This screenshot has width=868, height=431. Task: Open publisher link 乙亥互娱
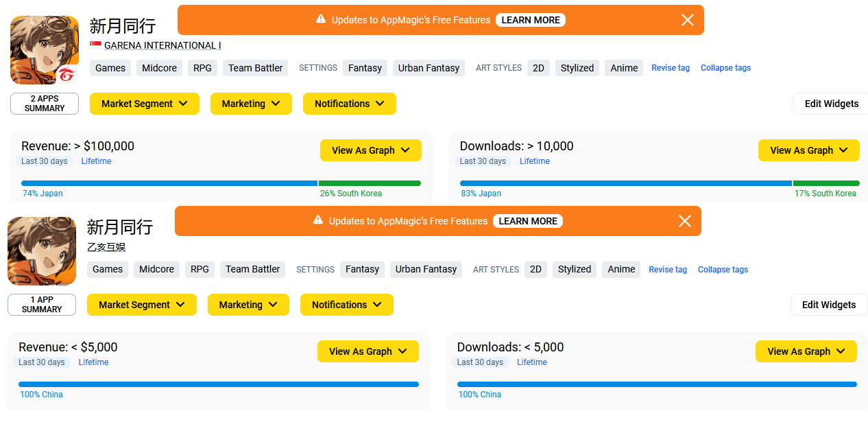(x=106, y=247)
